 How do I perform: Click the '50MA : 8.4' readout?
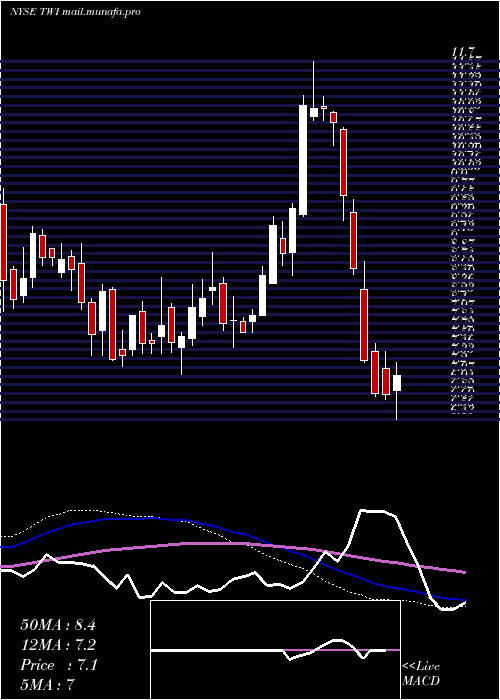click(58, 625)
